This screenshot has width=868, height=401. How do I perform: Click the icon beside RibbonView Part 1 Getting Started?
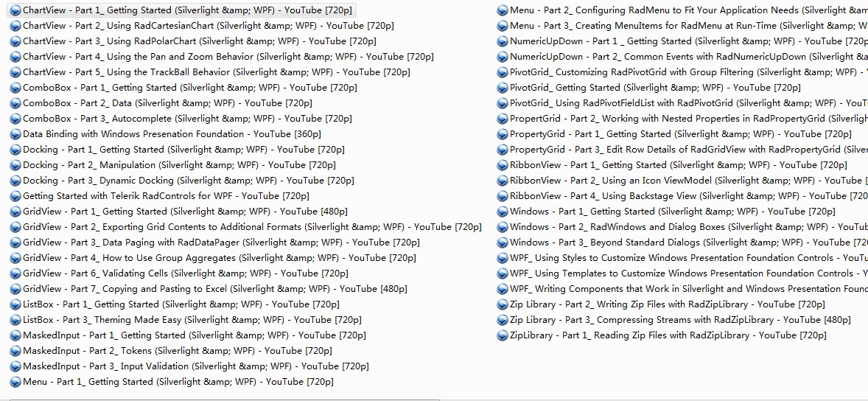(503, 166)
